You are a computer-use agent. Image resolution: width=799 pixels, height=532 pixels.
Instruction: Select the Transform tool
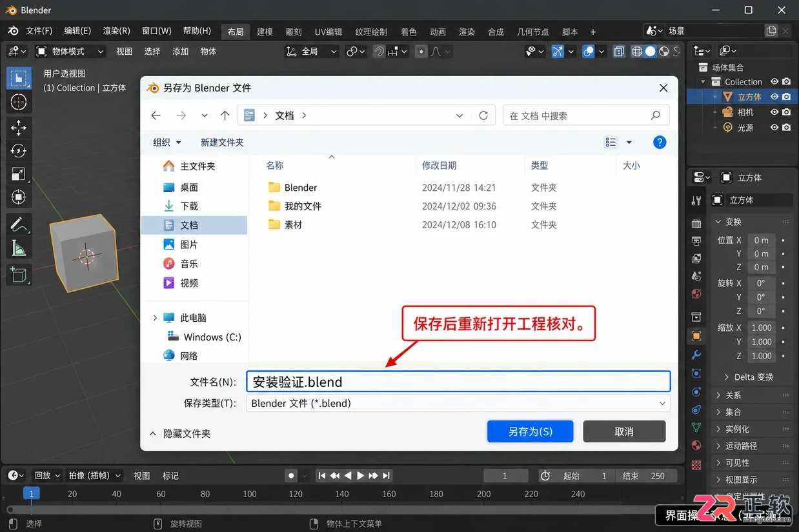coord(19,197)
